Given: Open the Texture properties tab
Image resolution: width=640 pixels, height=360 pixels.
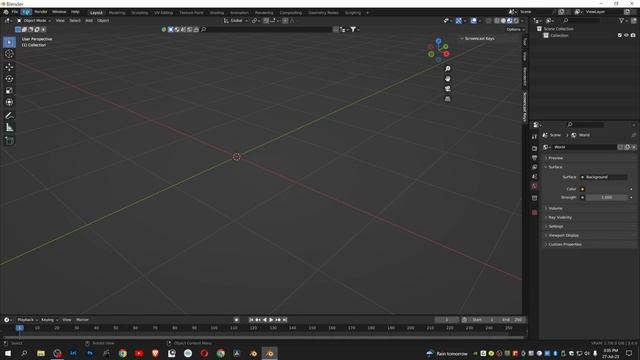Looking at the screenshot, I should (x=534, y=212).
